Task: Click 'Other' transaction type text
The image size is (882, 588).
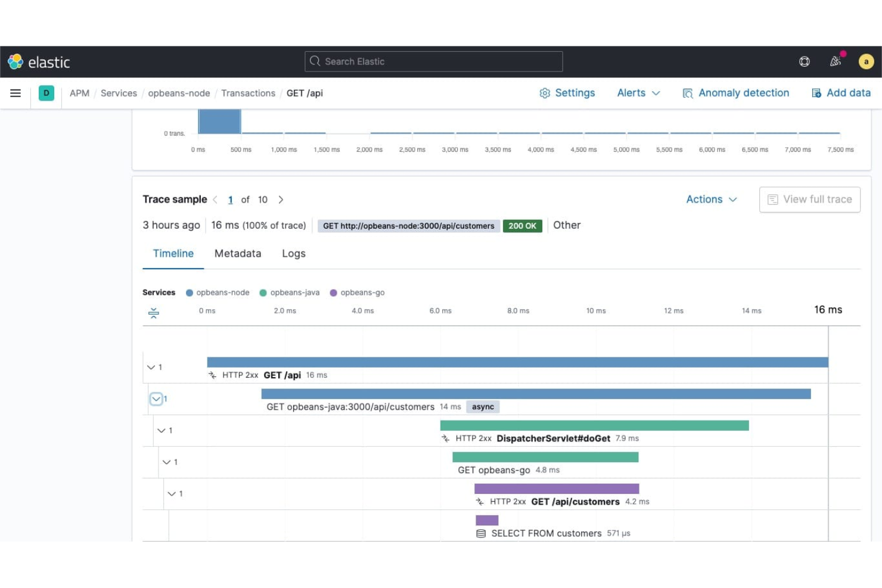Action: pos(567,225)
